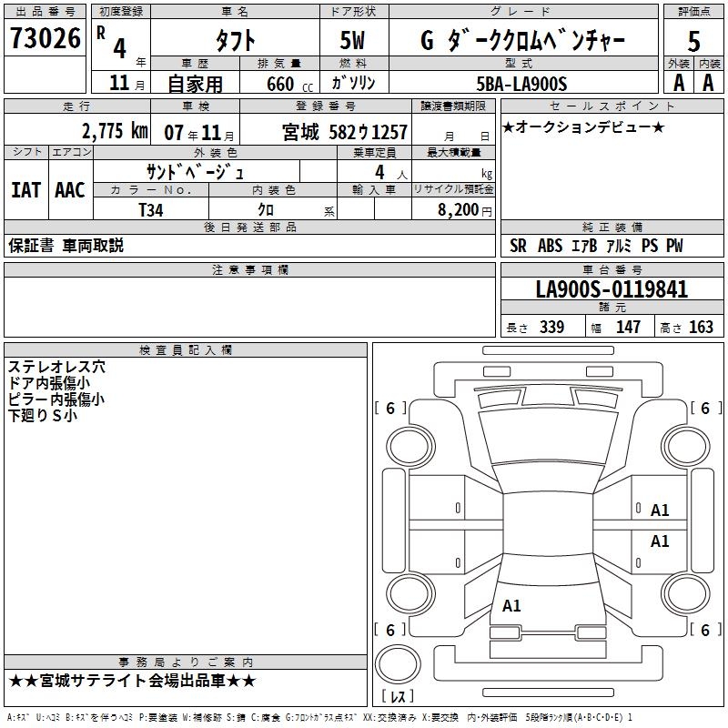Click the [6] tire mark at rear-left

click(x=390, y=630)
